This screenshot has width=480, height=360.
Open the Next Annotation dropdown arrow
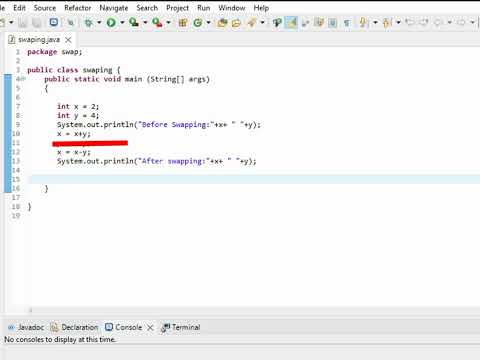point(375,23)
